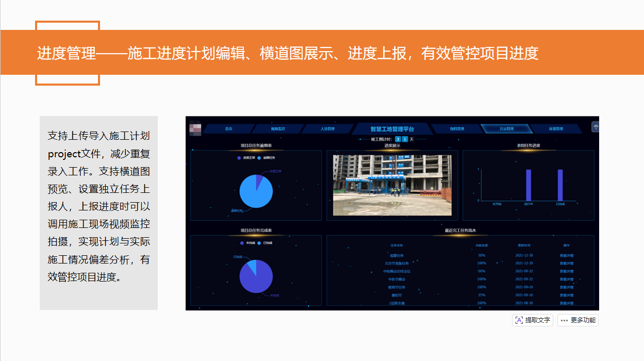Click the construction site photo thumbnail
The image size is (644, 361).
(392, 185)
